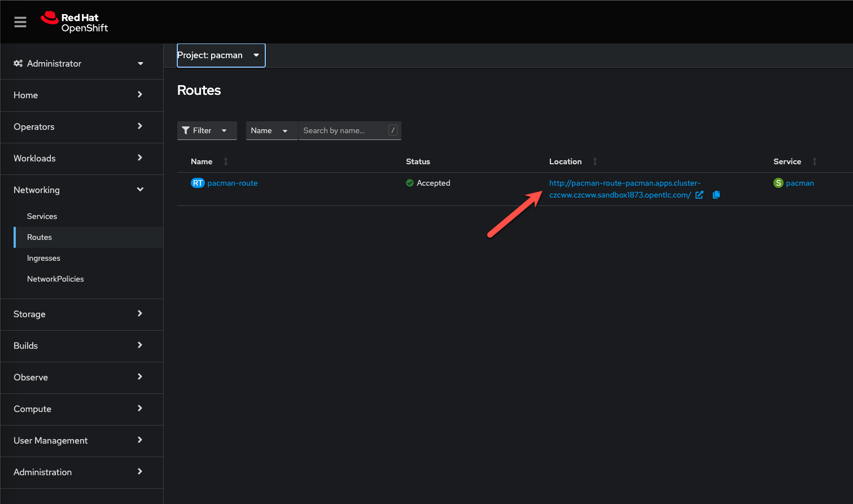Sort routes by Location column arrows
This screenshot has width=853, height=504.
(x=595, y=161)
